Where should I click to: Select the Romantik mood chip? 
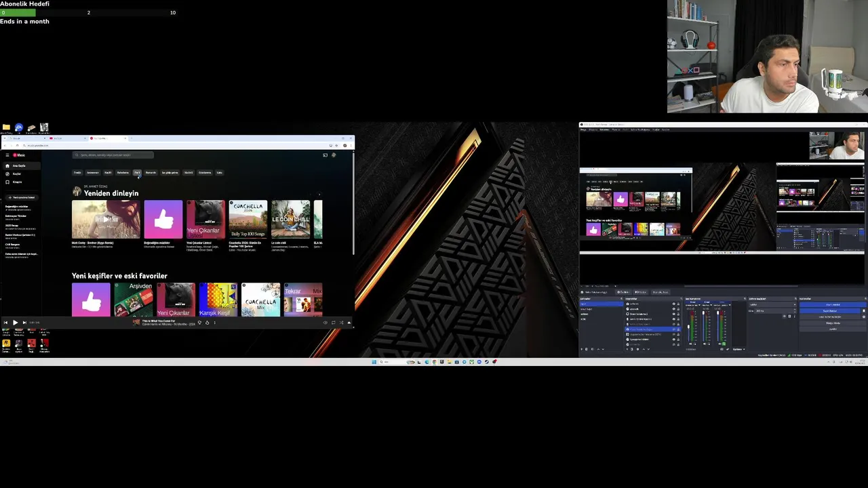[151, 172]
